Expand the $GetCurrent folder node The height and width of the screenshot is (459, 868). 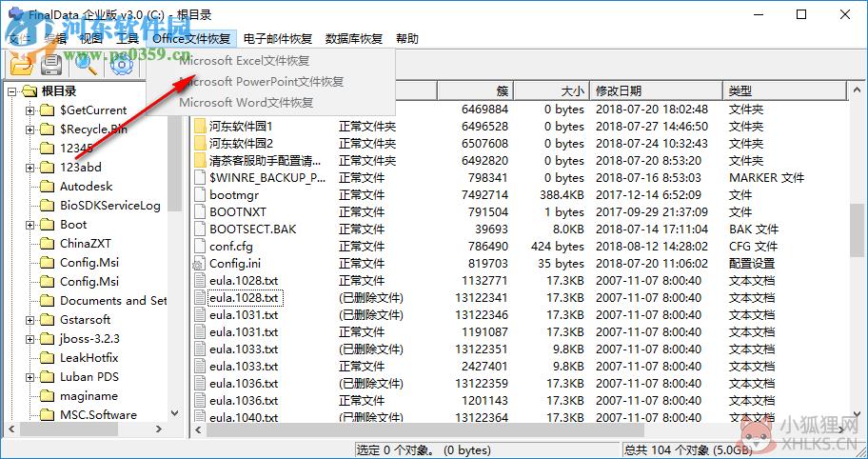(30, 110)
